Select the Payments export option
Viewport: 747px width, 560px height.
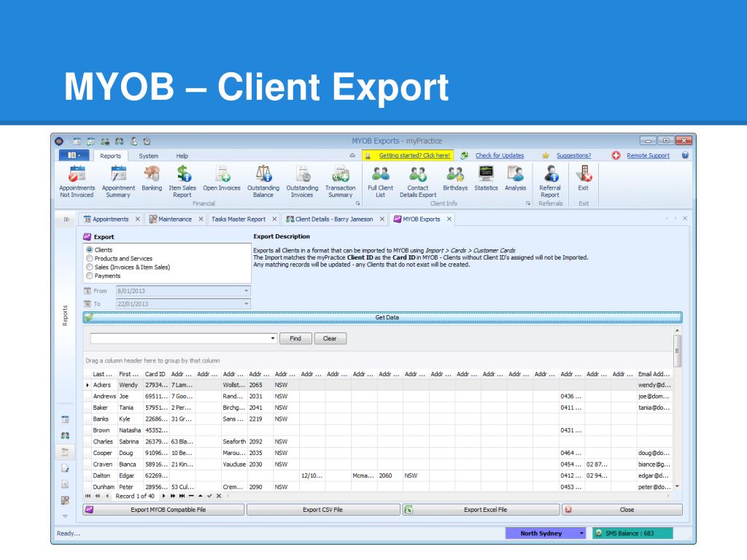104,276
